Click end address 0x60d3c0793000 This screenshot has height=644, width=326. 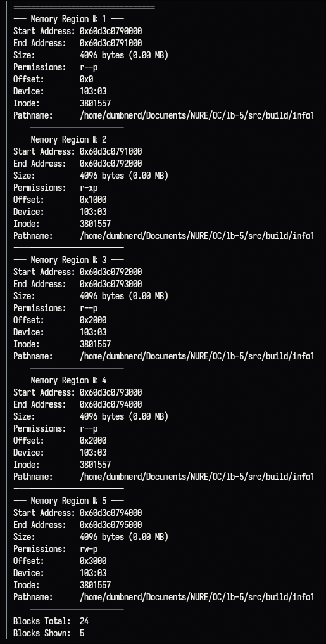tap(111, 284)
